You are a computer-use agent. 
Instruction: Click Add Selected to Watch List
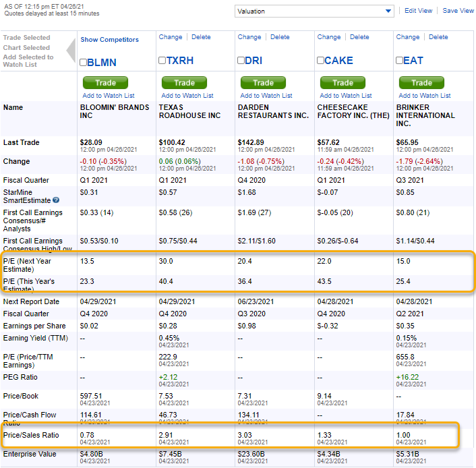tap(28, 61)
